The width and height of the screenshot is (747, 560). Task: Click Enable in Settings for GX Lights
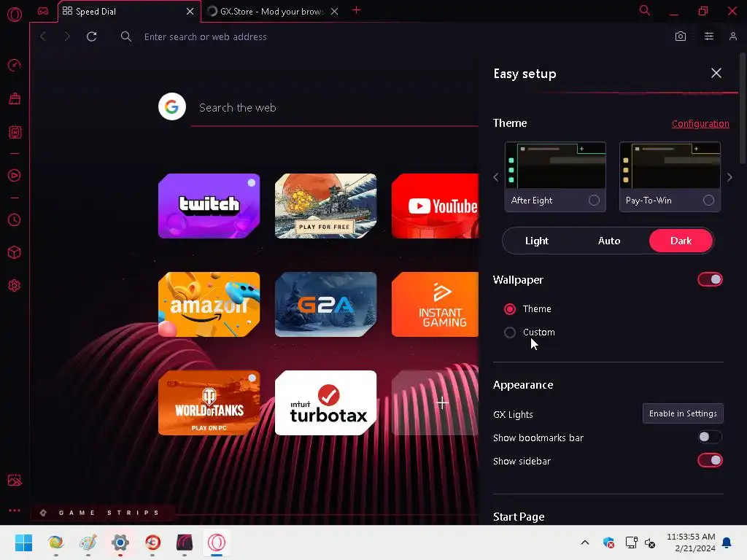tap(683, 413)
